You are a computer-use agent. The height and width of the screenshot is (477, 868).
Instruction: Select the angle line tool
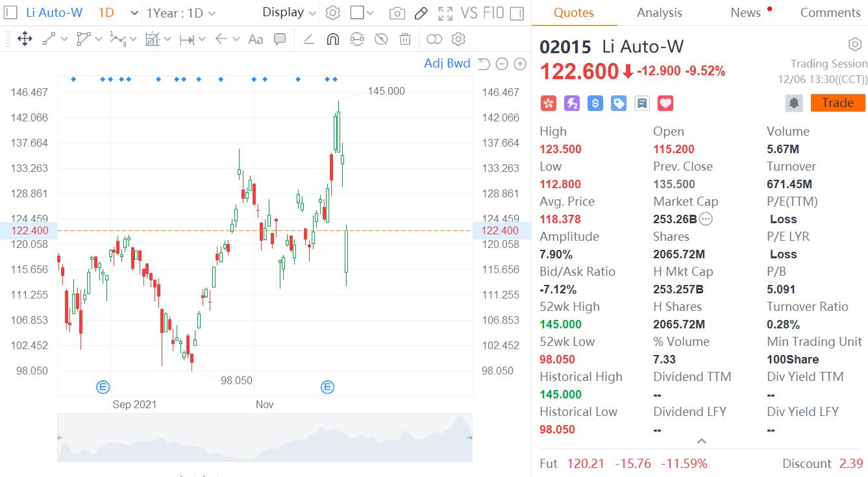309,40
